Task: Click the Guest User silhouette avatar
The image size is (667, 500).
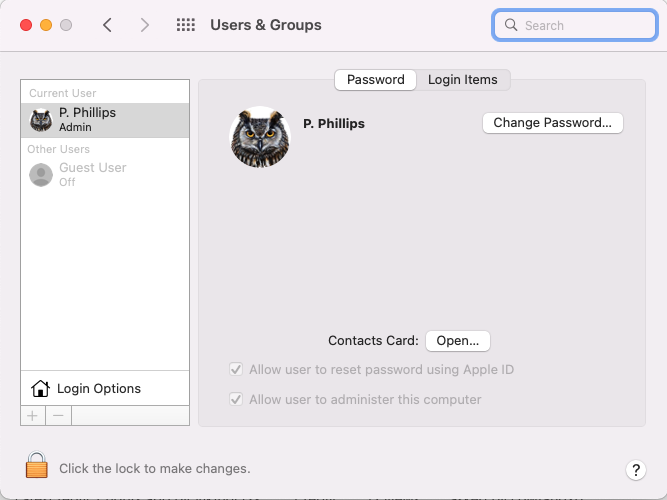Action: [x=41, y=175]
